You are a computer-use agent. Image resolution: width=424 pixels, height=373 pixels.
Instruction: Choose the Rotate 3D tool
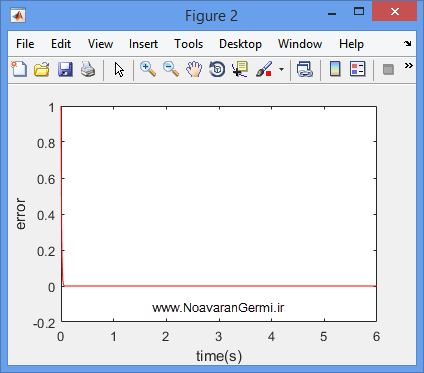tap(217, 69)
